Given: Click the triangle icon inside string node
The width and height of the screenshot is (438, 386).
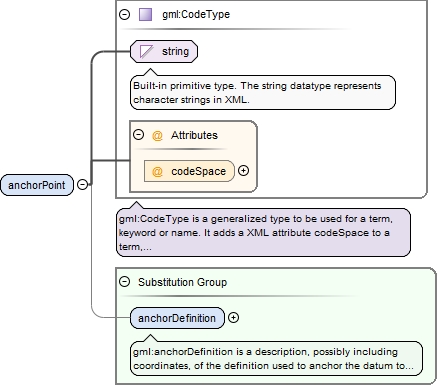Looking at the screenshot, I should (x=146, y=52).
